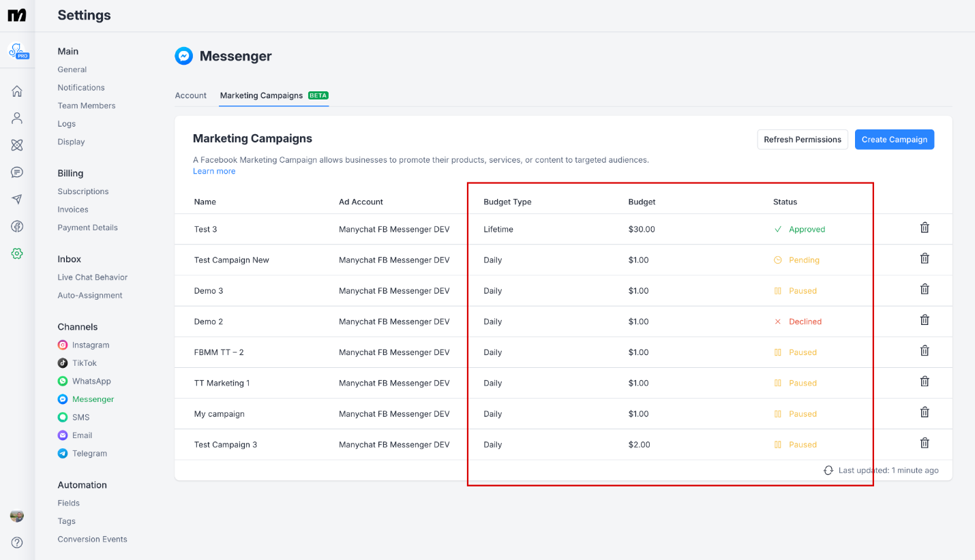This screenshot has height=560, width=975.
Task: Select the Marketing Campaigns tab
Action: [261, 95]
